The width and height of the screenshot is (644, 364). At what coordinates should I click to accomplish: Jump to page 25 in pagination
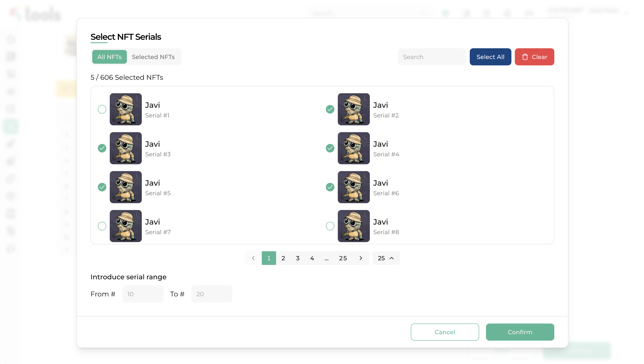pos(343,258)
